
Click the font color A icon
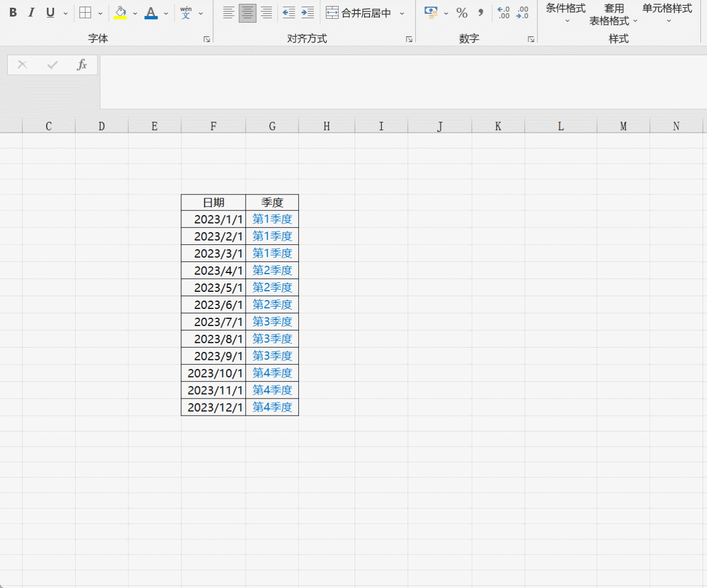tap(151, 13)
